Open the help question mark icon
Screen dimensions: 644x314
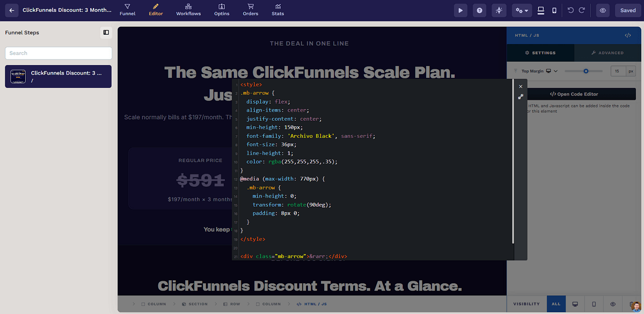click(480, 10)
